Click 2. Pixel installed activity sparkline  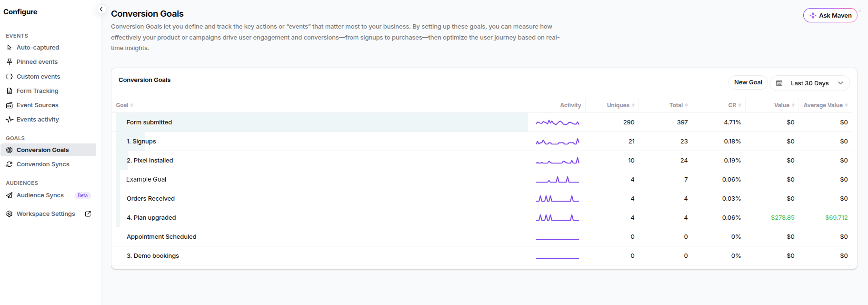[558, 161]
